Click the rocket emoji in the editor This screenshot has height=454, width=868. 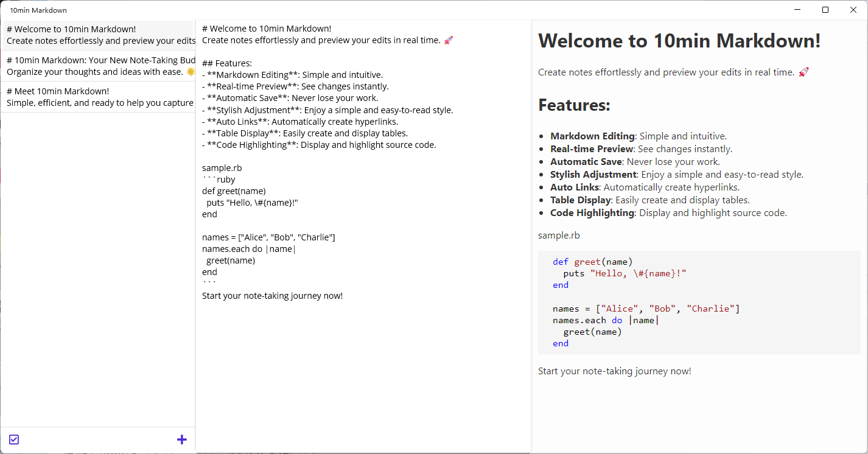449,40
